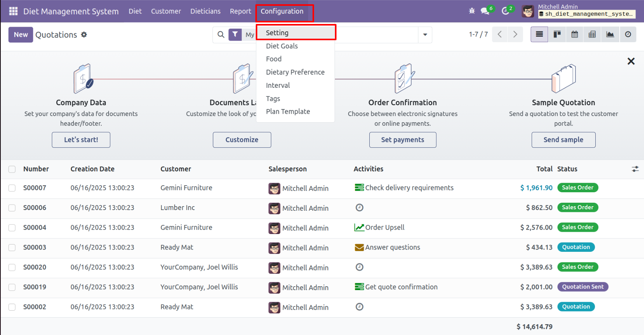Switch to Graph view
The image size is (644, 335).
tap(610, 34)
